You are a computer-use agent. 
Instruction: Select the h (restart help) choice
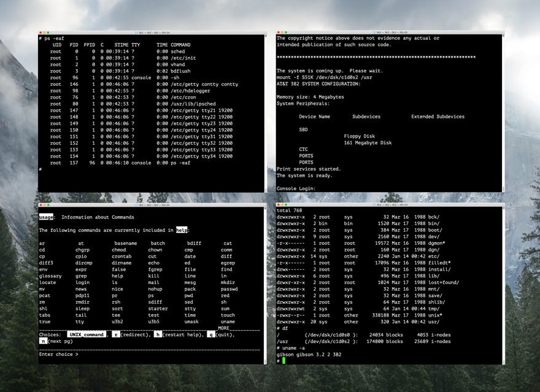coord(156,335)
